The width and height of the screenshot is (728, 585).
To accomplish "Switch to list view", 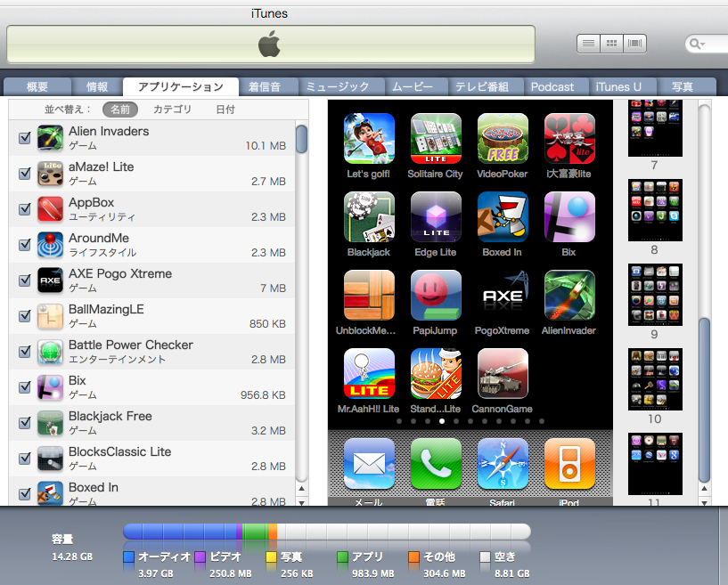I will 588,44.
